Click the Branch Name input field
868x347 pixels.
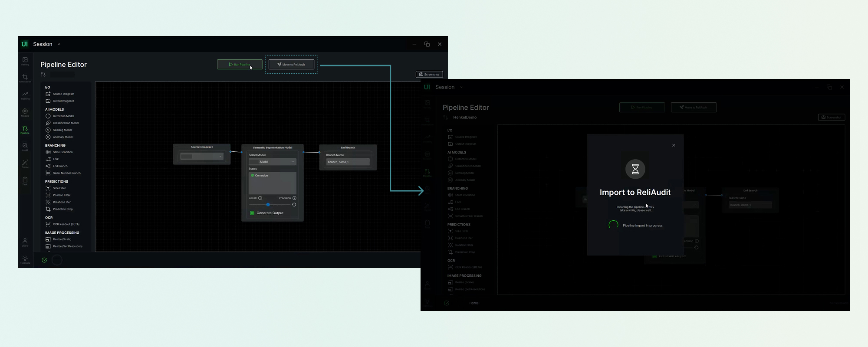tap(348, 162)
